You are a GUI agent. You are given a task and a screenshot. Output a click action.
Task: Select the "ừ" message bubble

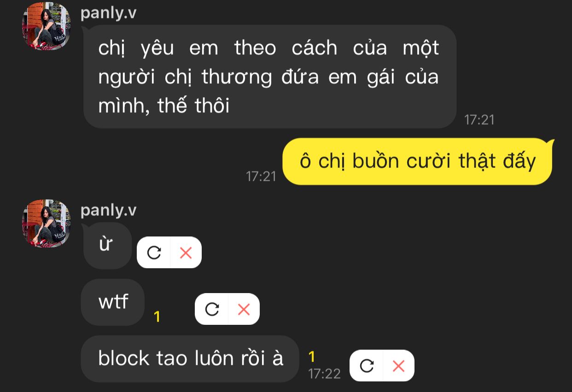point(107,246)
